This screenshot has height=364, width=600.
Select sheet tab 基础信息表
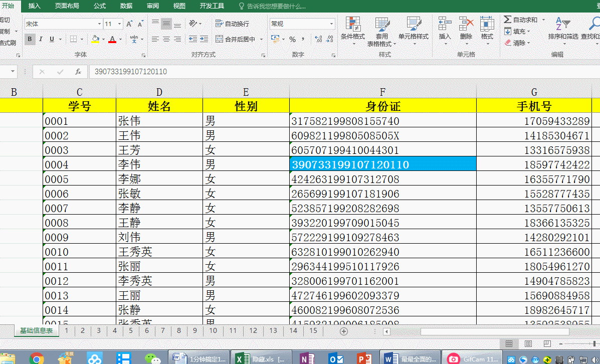[36, 331]
